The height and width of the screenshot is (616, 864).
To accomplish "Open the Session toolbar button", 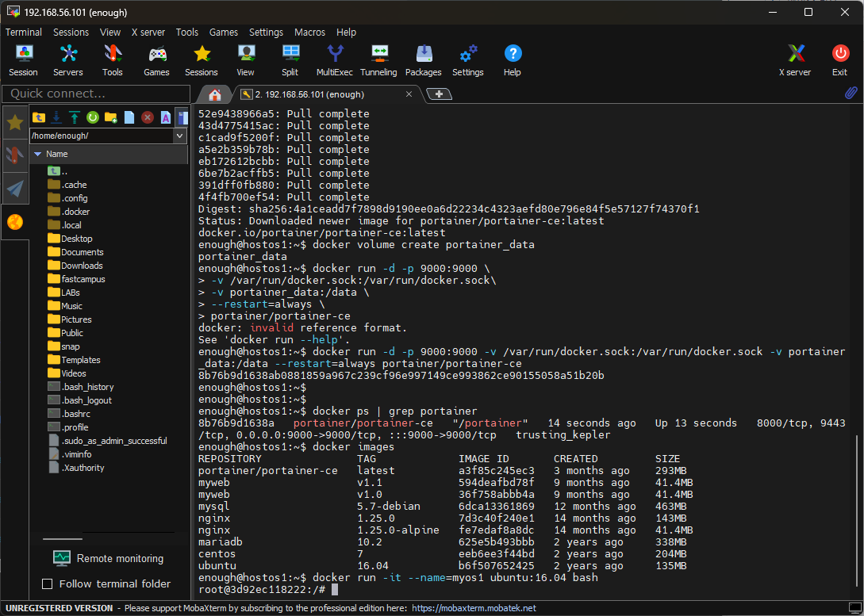I will click(23, 60).
